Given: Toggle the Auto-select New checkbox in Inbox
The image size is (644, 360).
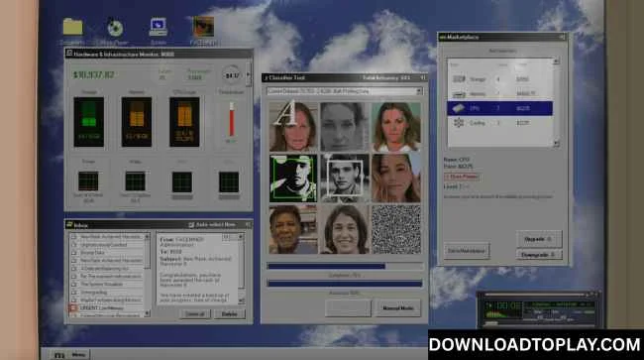Looking at the screenshot, I should pos(191,225).
